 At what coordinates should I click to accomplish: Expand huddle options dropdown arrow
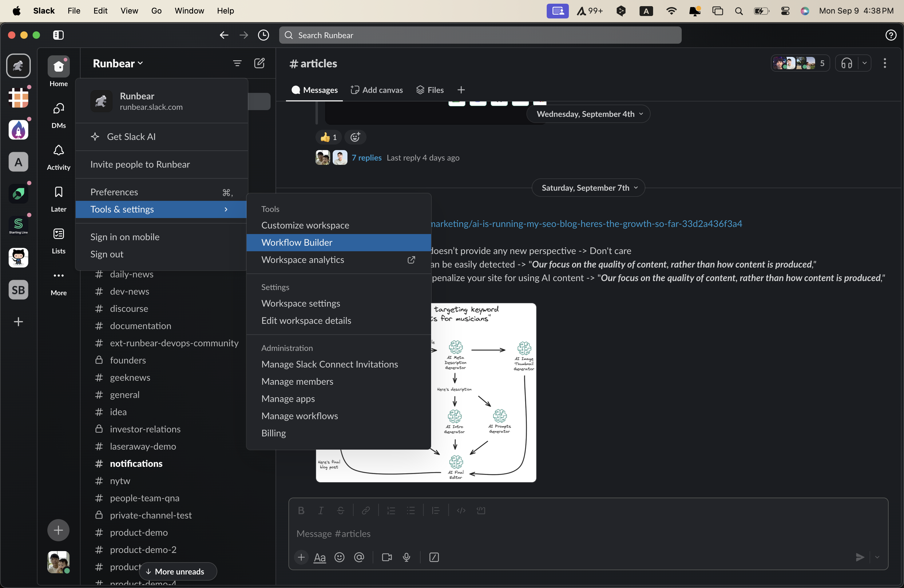point(865,63)
